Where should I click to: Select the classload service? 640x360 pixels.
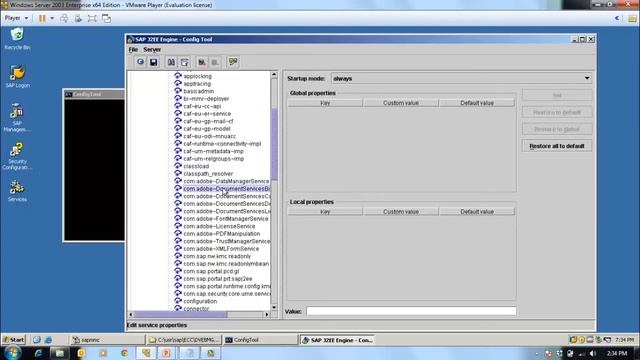[196, 166]
